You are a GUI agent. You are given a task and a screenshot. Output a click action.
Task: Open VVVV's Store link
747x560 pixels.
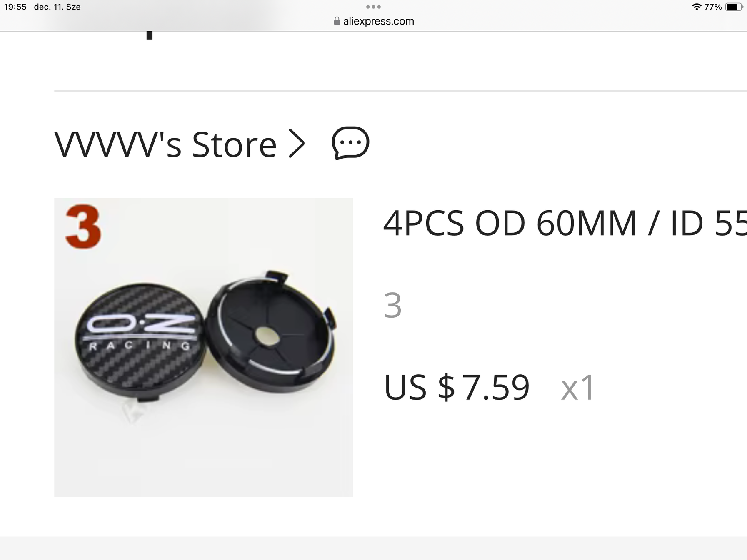click(x=165, y=144)
